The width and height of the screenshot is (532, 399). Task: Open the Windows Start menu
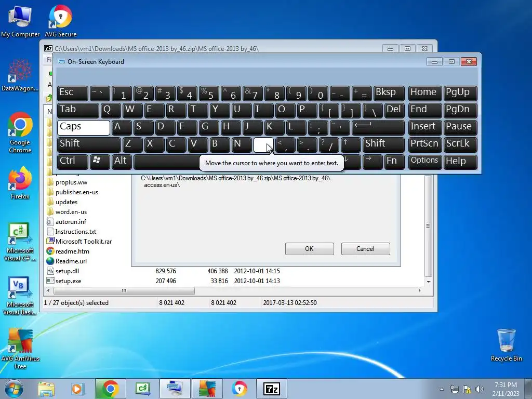pyautogui.click(x=14, y=389)
